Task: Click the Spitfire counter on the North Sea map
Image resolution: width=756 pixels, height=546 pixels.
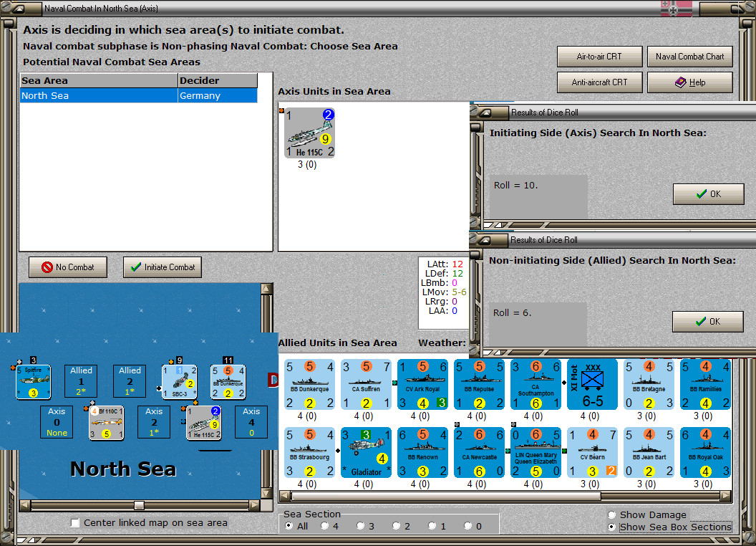Action: (33, 382)
